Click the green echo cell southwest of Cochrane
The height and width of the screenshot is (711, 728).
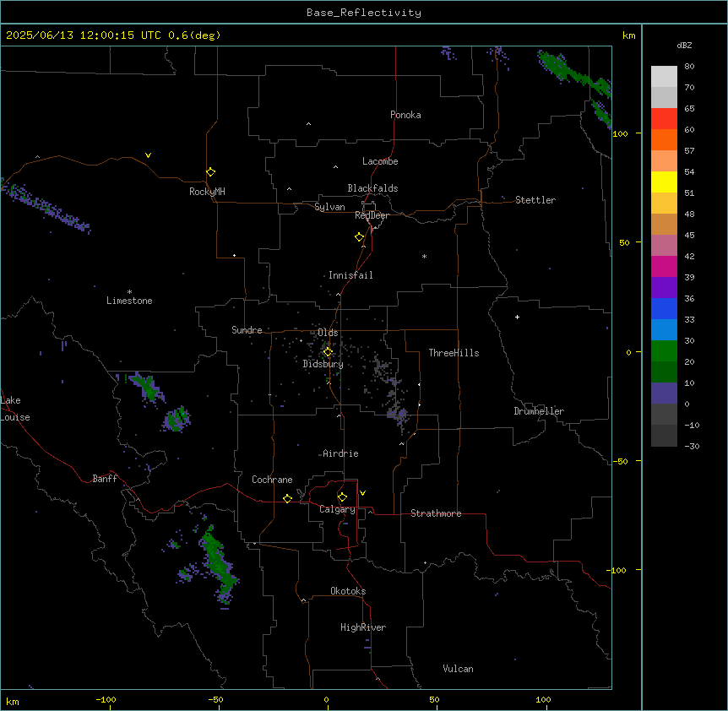216,561
